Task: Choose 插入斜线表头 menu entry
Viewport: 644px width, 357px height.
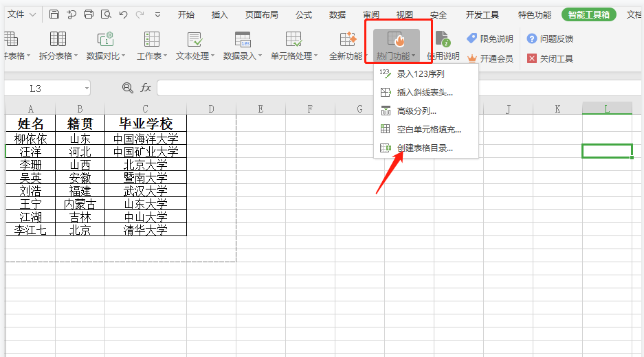Action: [x=426, y=92]
